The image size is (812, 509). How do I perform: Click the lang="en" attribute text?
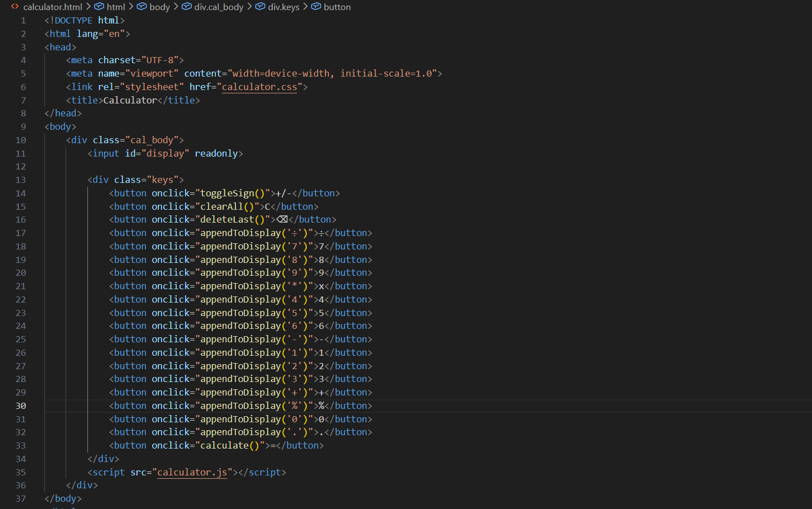click(101, 34)
